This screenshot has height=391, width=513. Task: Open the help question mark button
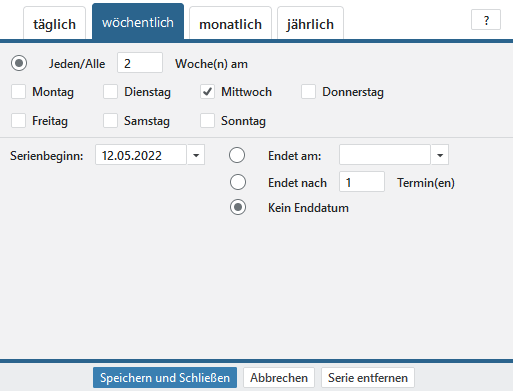tap(486, 20)
